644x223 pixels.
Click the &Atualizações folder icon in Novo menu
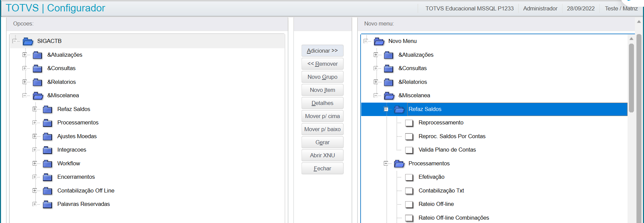coord(389,55)
